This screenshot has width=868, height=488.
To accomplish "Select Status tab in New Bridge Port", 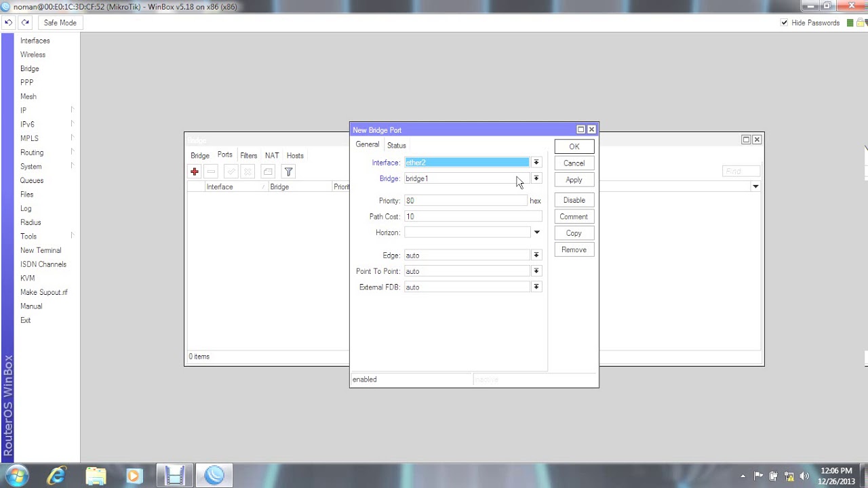I will [x=397, y=145].
